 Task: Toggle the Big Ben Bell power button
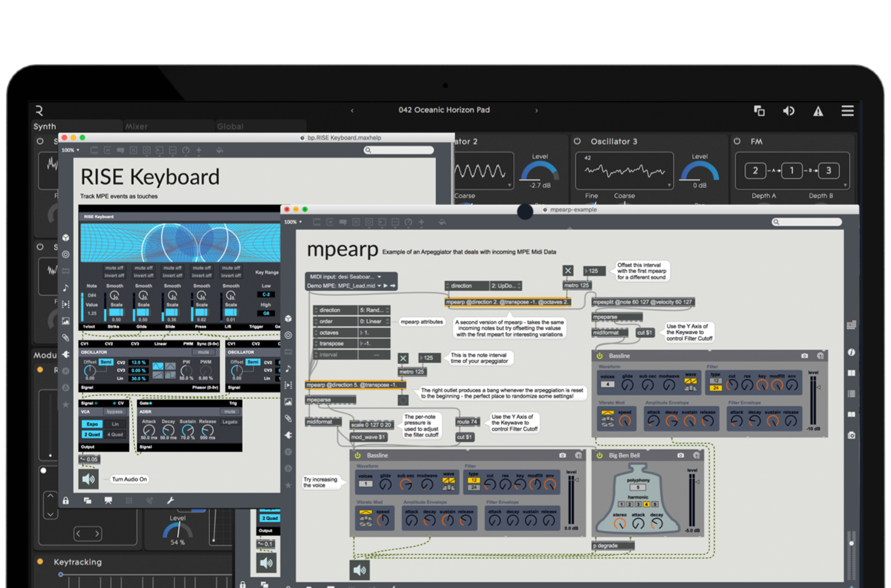[600, 455]
